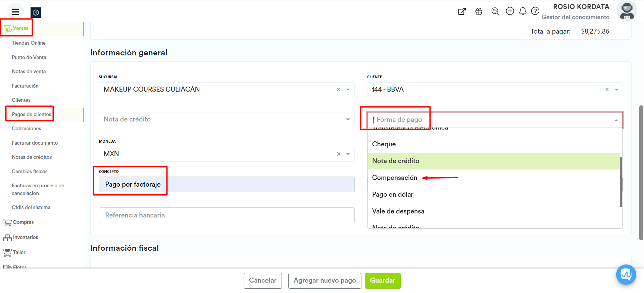
Task: Click the user avatar picture
Action: pyautogui.click(x=626, y=11)
